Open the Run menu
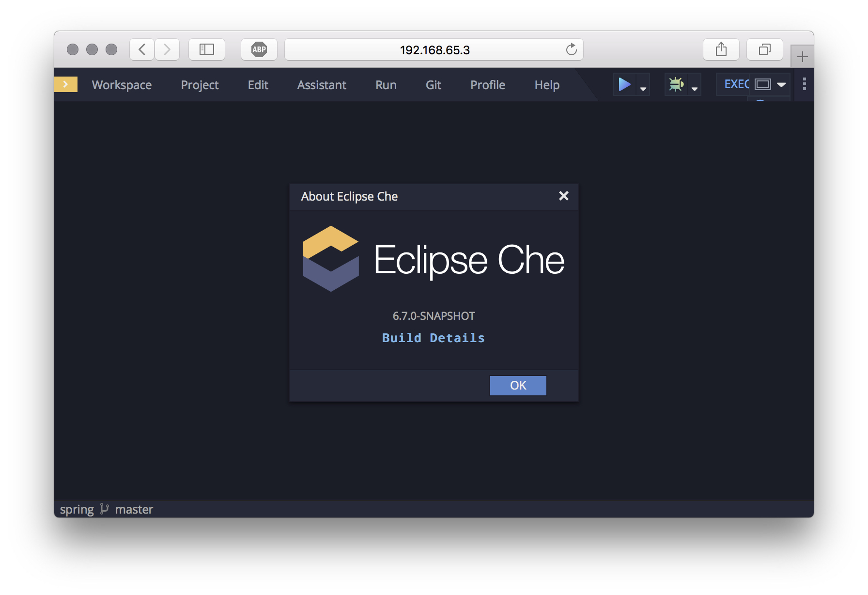 click(386, 85)
